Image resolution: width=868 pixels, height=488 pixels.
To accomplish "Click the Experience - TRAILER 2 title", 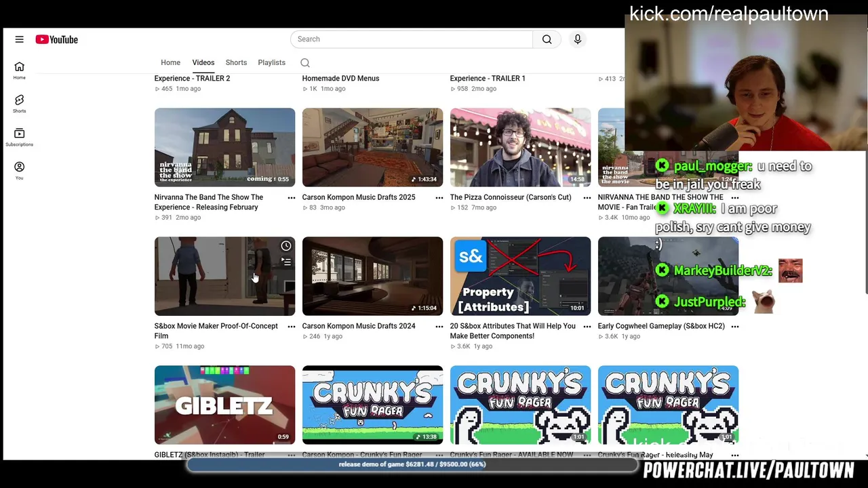I will click(x=192, y=79).
